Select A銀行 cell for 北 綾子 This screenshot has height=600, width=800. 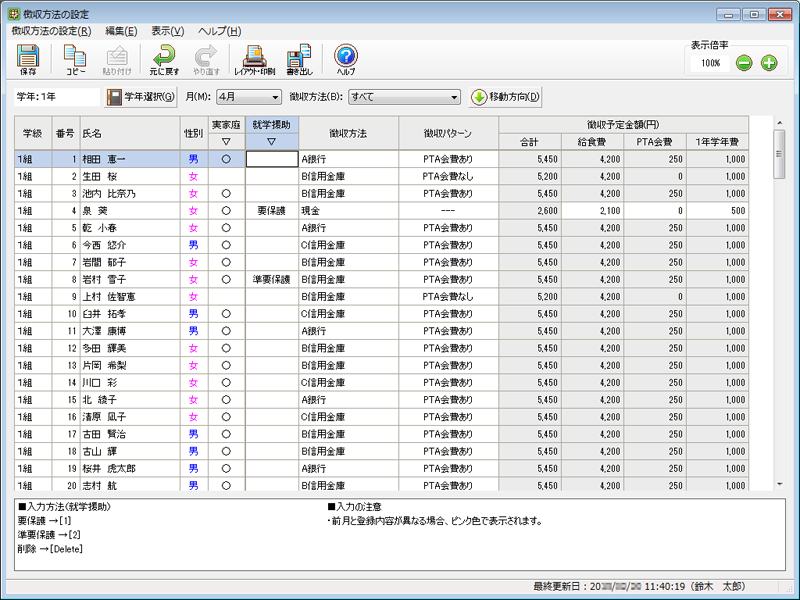tap(348, 400)
